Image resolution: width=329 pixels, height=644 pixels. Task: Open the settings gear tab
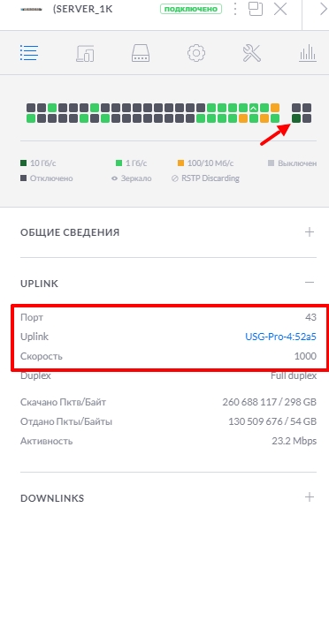(196, 53)
